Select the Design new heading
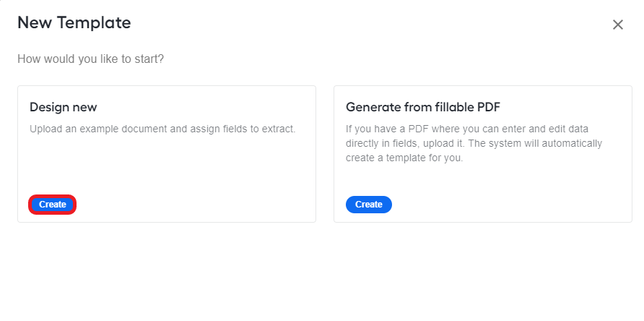 click(x=64, y=108)
